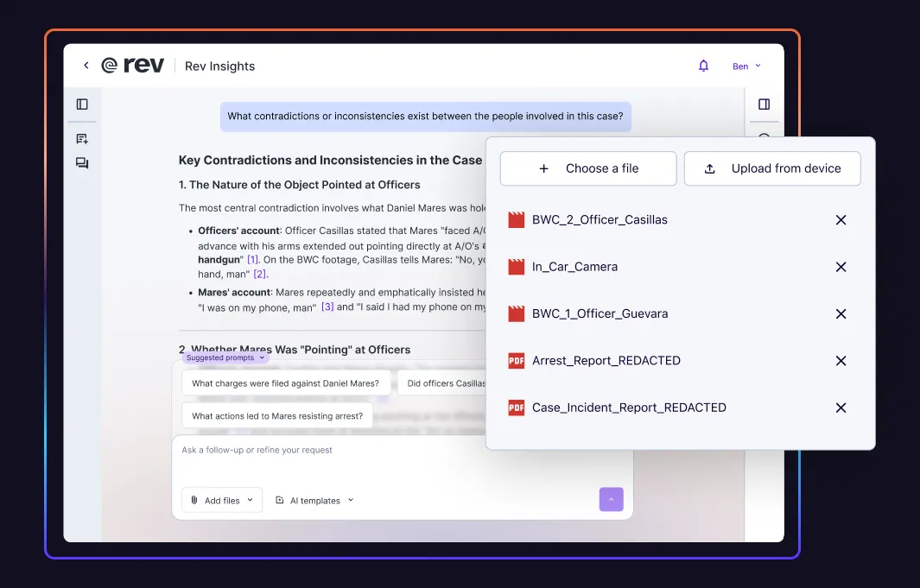
Task: Toggle the right sidebar panel icon
Action: pyautogui.click(x=764, y=104)
